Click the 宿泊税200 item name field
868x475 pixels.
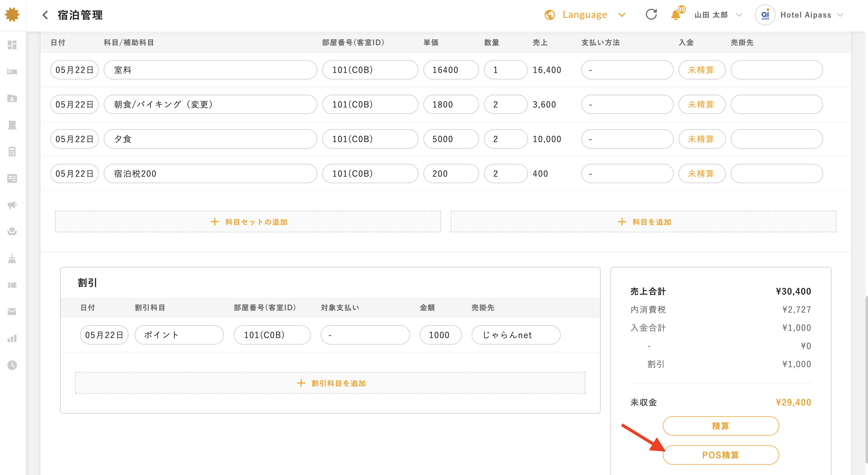tap(210, 173)
